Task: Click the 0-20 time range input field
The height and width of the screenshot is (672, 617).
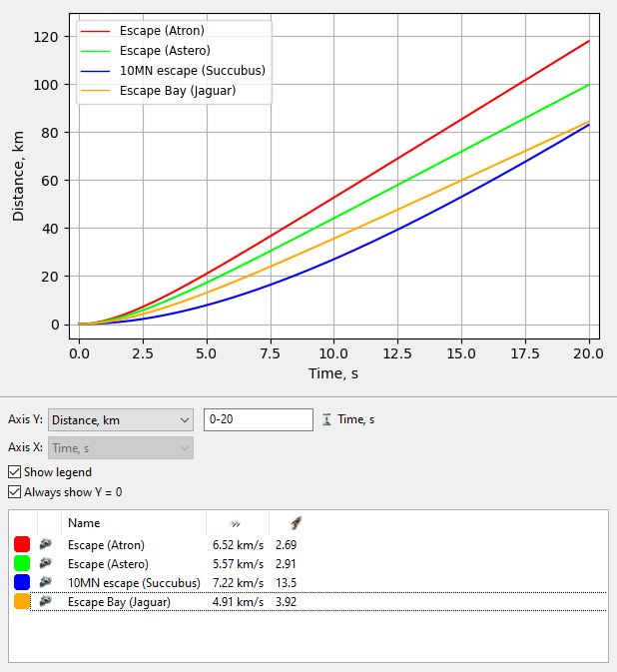Action: pyautogui.click(x=258, y=420)
